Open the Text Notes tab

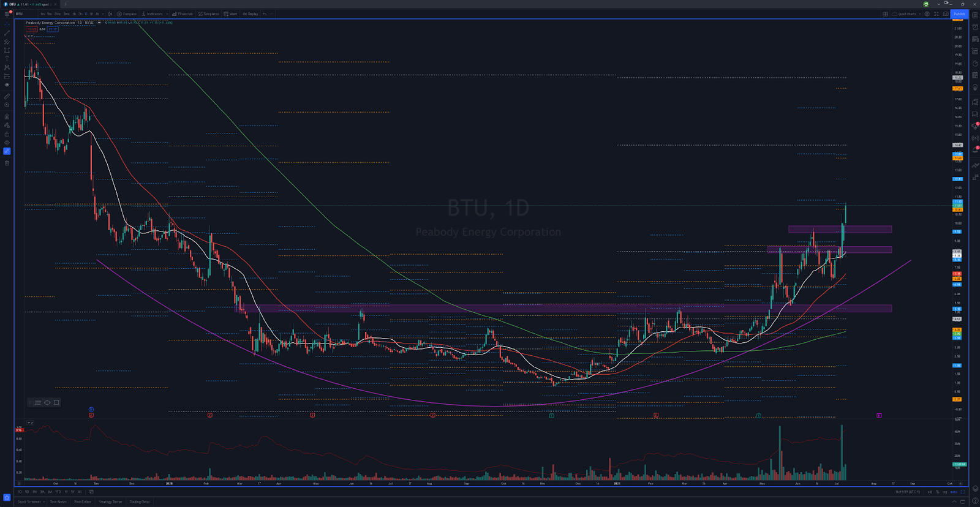58,501
